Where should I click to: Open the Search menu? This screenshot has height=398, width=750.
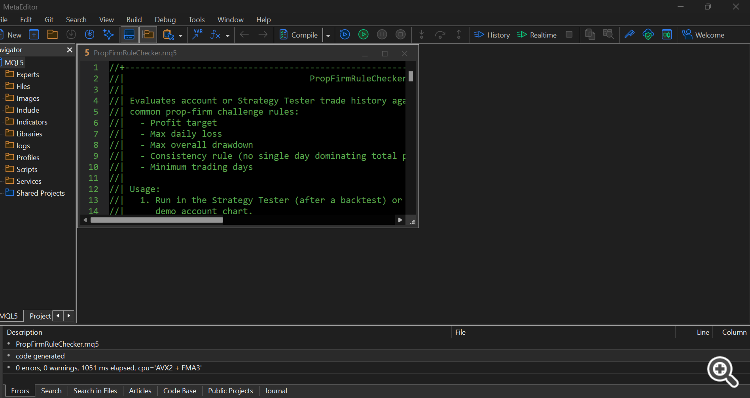[x=76, y=20]
